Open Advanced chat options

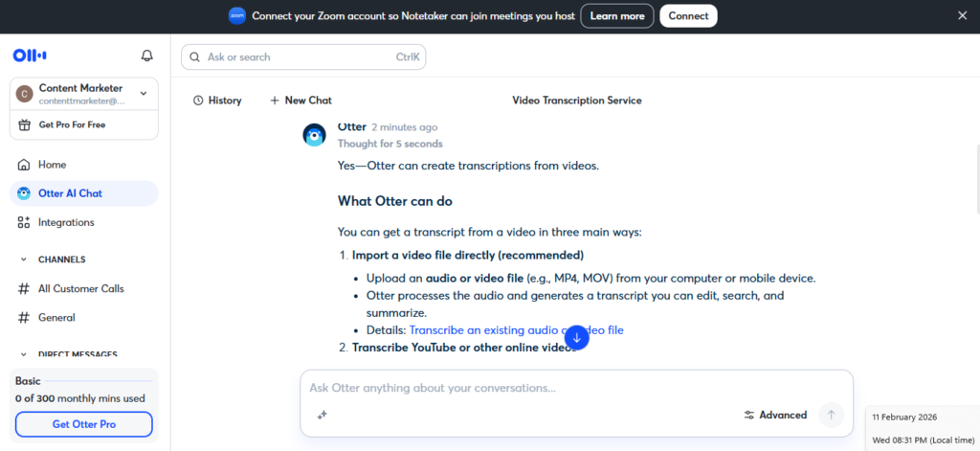(775, 415)
